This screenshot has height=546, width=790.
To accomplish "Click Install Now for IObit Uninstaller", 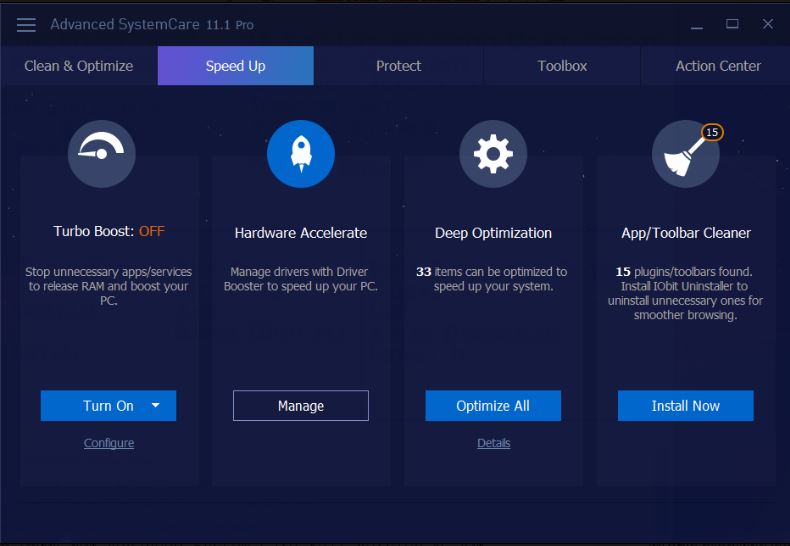I will point(686,405).
